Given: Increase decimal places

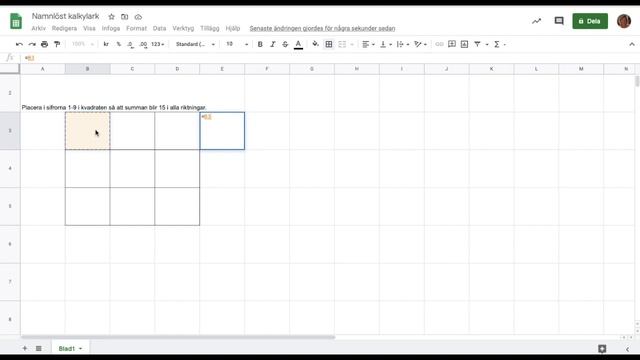Looking at the screenshot, I should 143,44.
